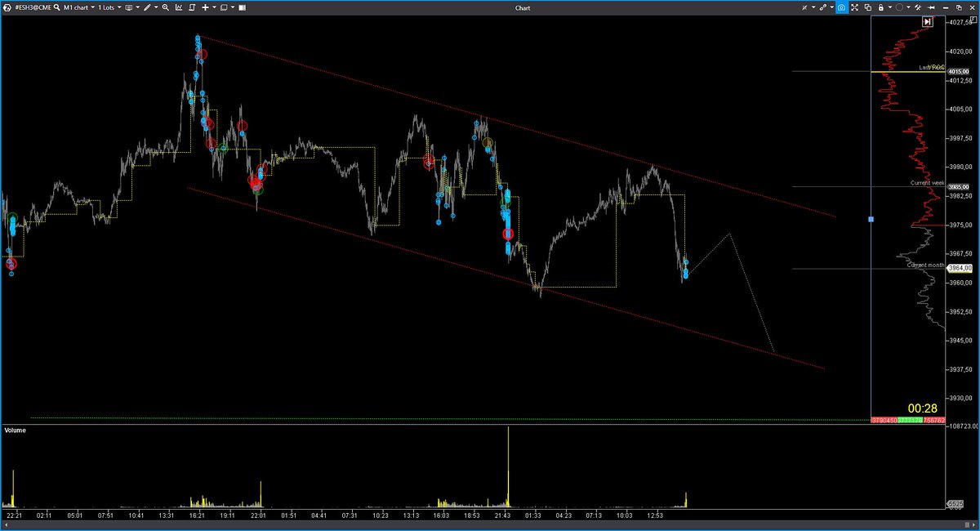Screen dimensions: 980x531
Task: Click the green middle volume value
Action: pyautogui.click(x=910, y=420)
